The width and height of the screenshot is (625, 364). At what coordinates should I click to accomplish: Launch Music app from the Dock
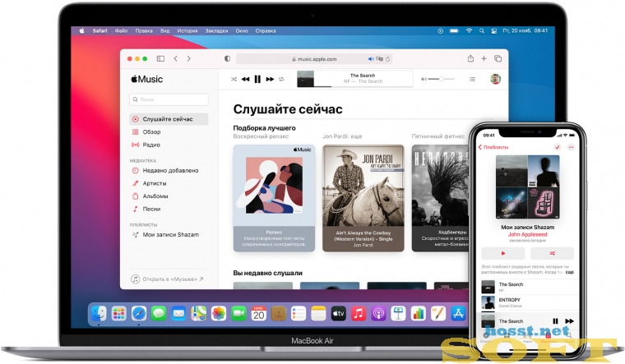point(359,314)
